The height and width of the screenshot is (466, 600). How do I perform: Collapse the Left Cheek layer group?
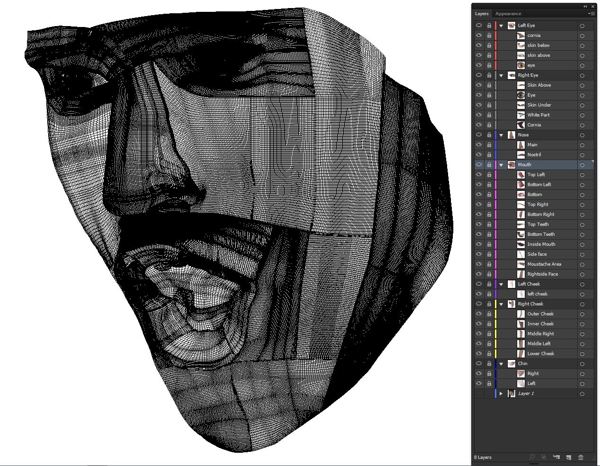pos(501,285)
